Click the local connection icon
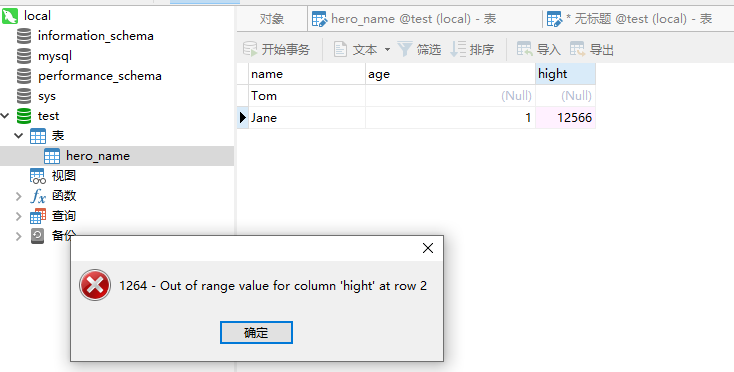Image resolution: width=734 pixels, height=372 pixels. (10, 16)
